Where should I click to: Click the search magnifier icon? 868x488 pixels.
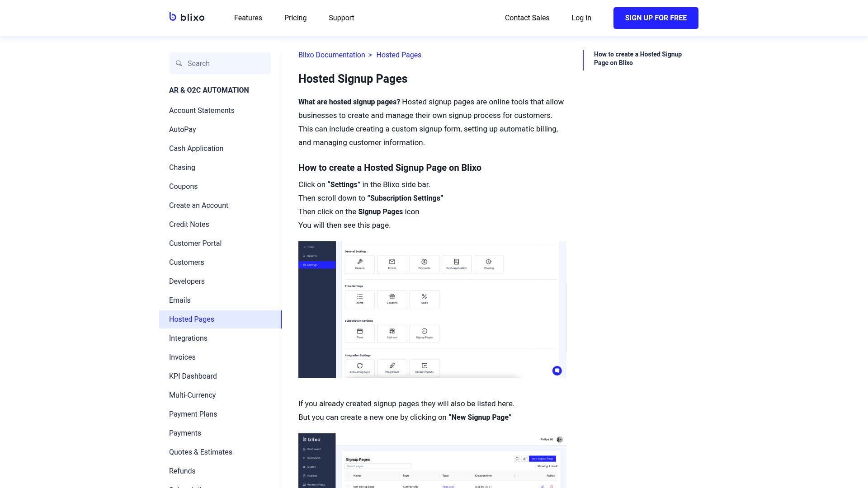179,63
